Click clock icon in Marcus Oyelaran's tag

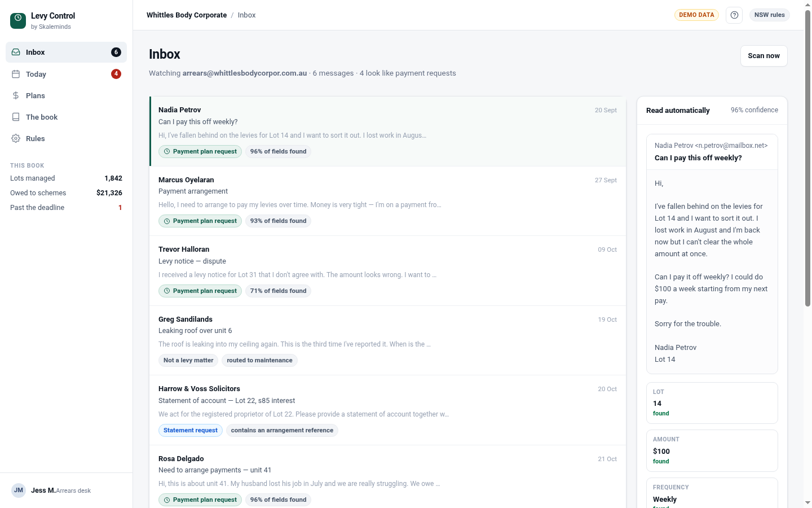tap(167, 221)
